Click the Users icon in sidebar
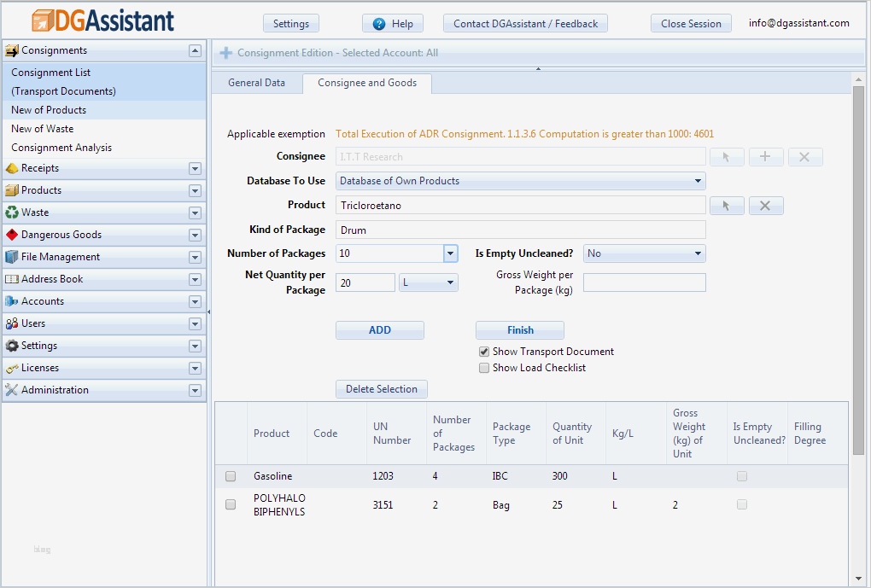 coord(12,323)
